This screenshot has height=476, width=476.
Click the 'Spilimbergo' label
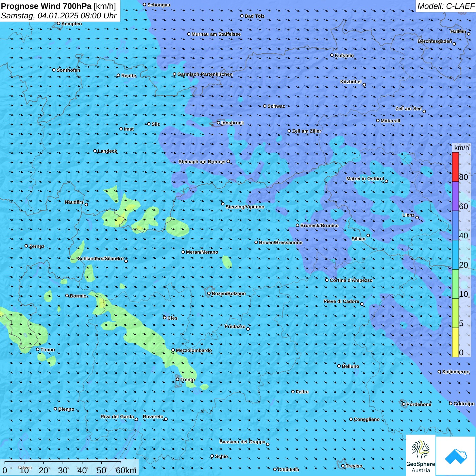pyautogui.click(x=456, y=372)
